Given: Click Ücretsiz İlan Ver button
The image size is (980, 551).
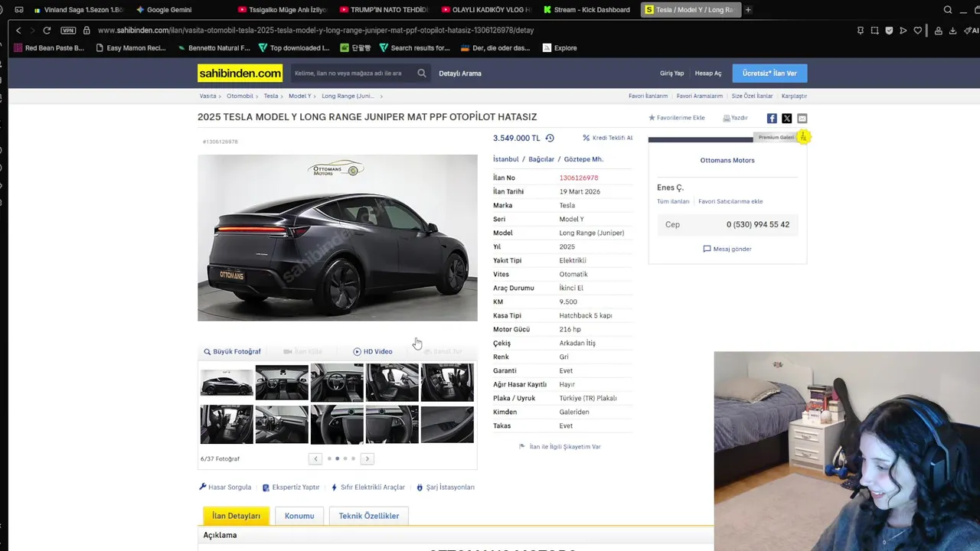Looking at the screenshot, I should click(x=769, y=73).
